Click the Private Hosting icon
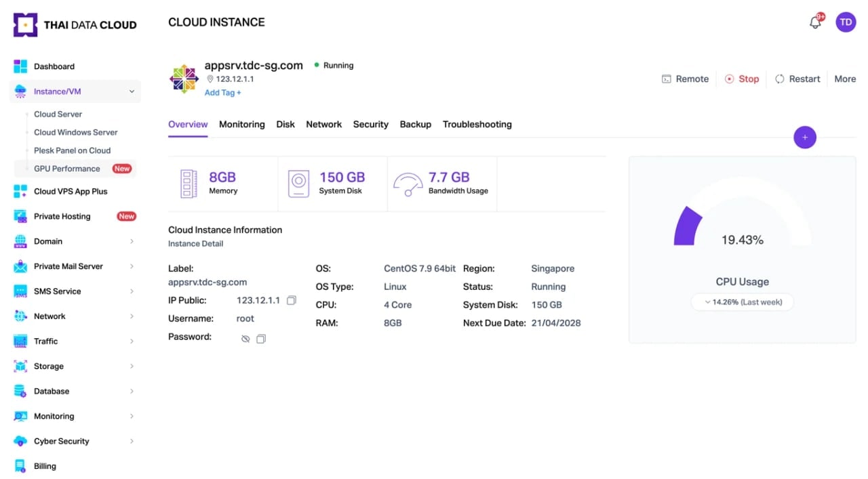Viewport: 868px width, 479px height. (20, 216)
